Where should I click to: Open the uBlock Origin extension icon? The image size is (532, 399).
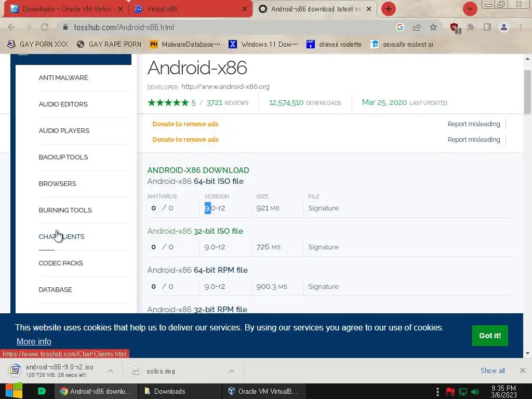455,28
